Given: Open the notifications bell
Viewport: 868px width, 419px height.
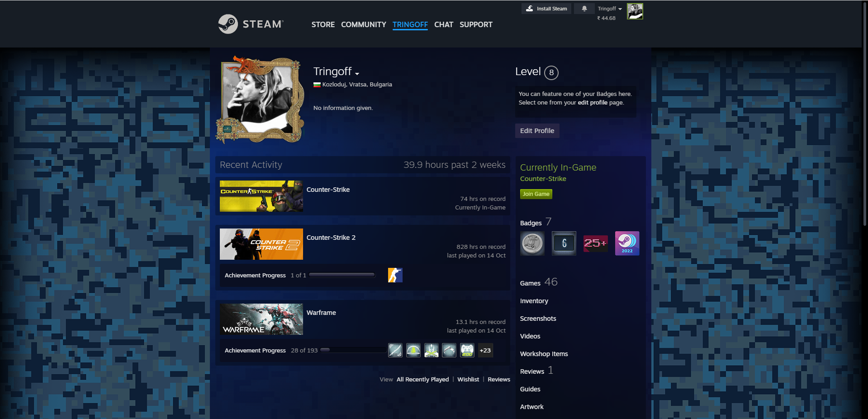Looking at the screenshot, I should pyautogui.click(x=584, y=9).
